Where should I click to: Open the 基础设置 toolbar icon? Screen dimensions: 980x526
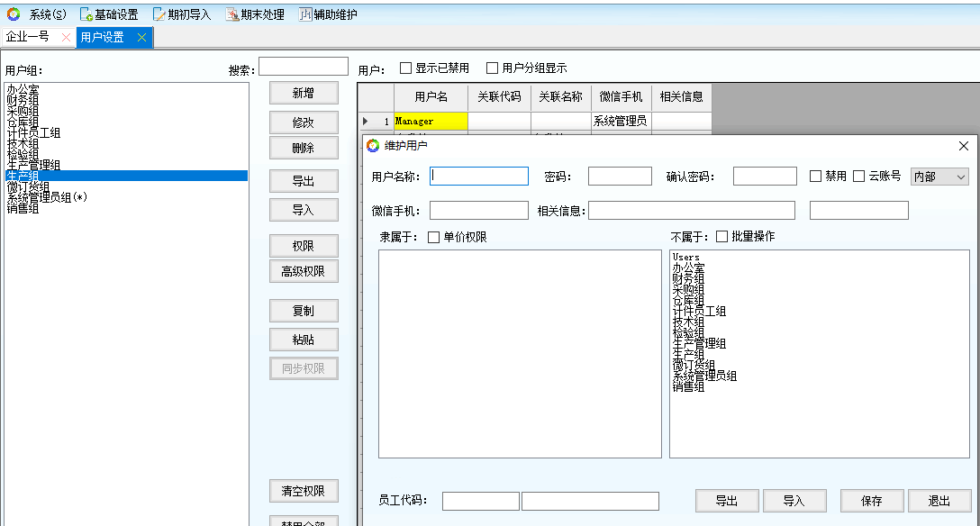coord(86,14)
